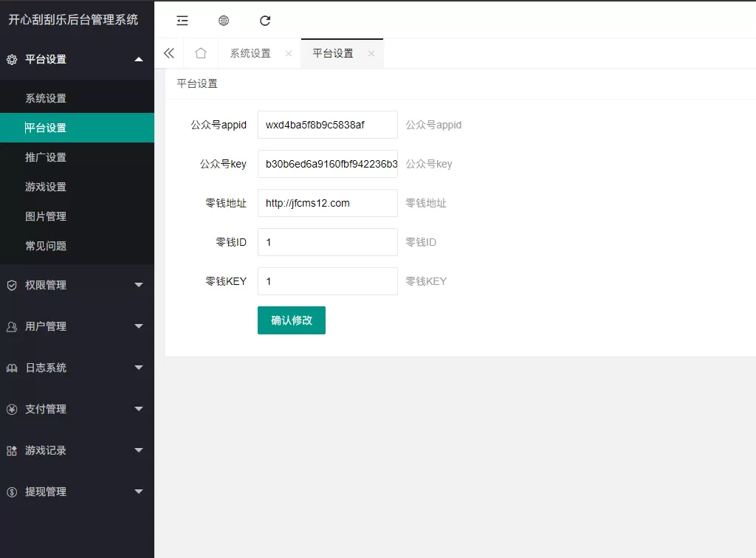Open the language globe icon
This screenshot has height=558, width=756.
click(x=223, y=20)
